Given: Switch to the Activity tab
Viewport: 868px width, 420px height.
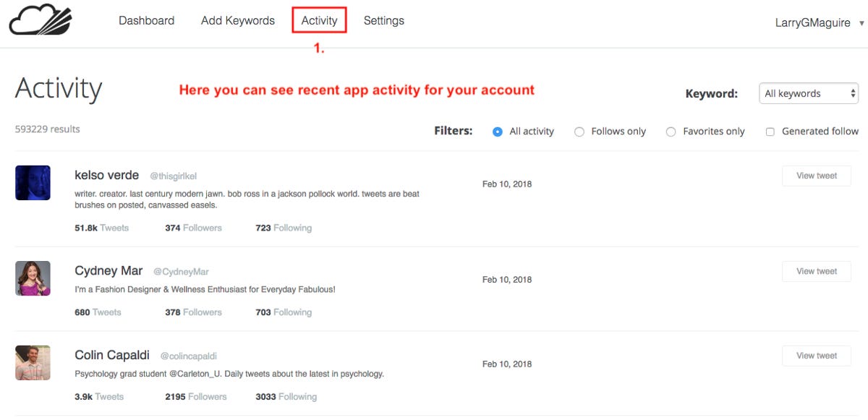Looking at the screenshot, I should (320, 20).
